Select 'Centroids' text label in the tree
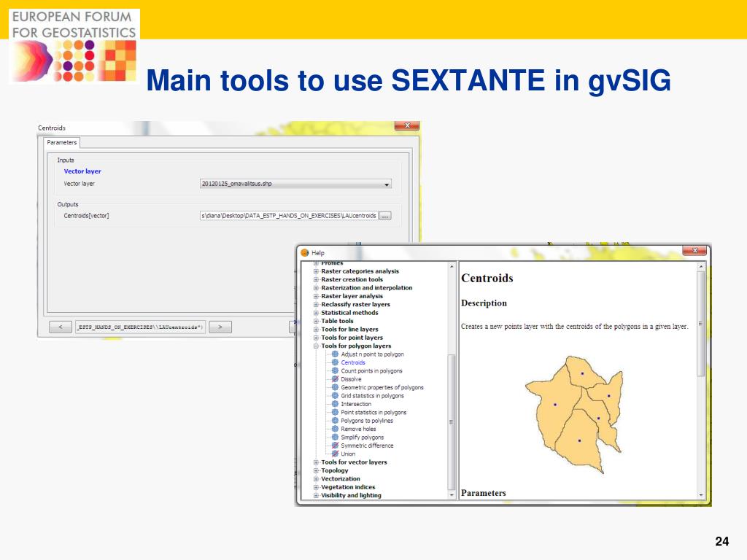This screenshot has height=560, width=747. (x=353, y=362)
